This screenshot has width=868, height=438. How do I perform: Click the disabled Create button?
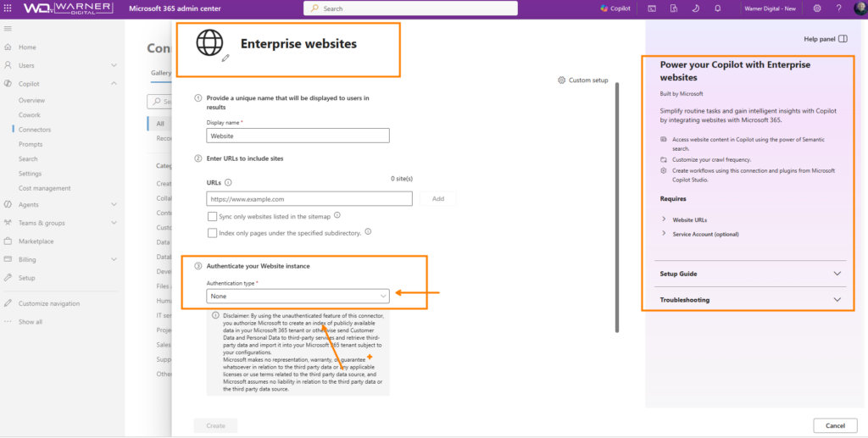215,425
